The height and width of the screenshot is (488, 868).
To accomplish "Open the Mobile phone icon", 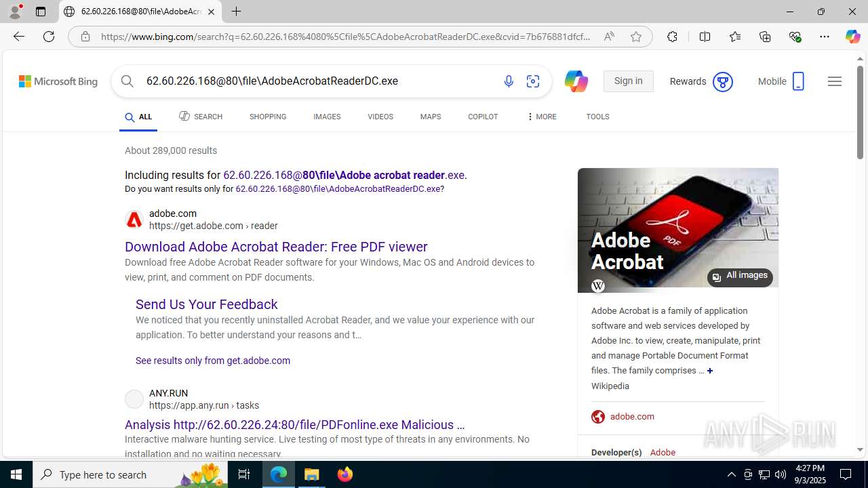I will (x=798, y=81).
